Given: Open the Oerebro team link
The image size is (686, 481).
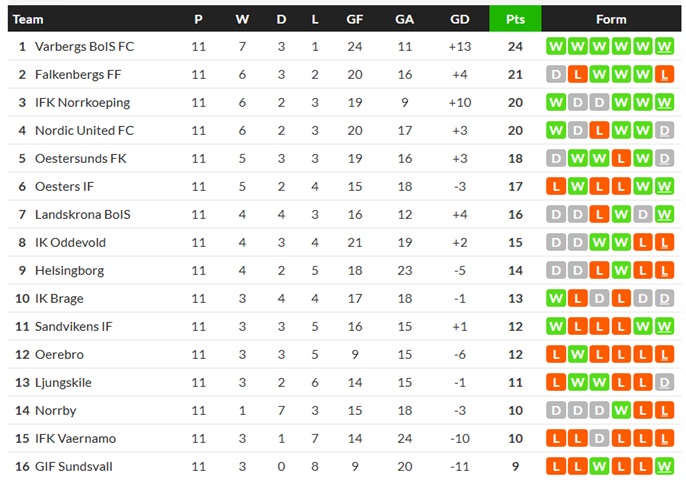Looking at the screenshot, I should [59, 355].
